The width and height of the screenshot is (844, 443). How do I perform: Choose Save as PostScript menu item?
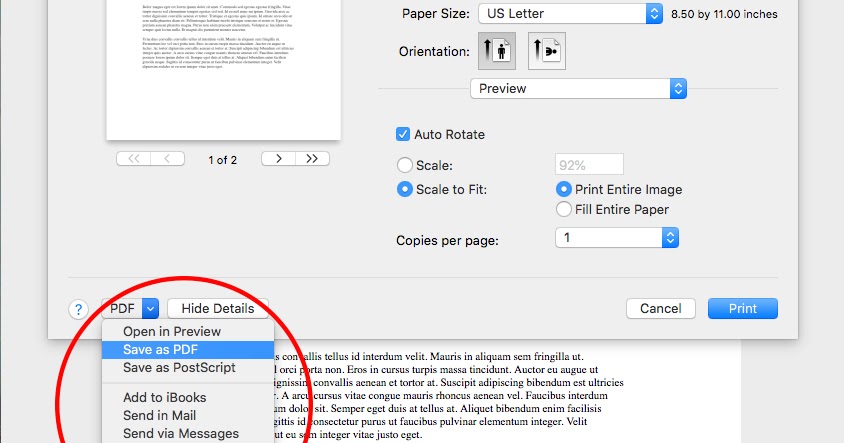(x=188, y=368)
